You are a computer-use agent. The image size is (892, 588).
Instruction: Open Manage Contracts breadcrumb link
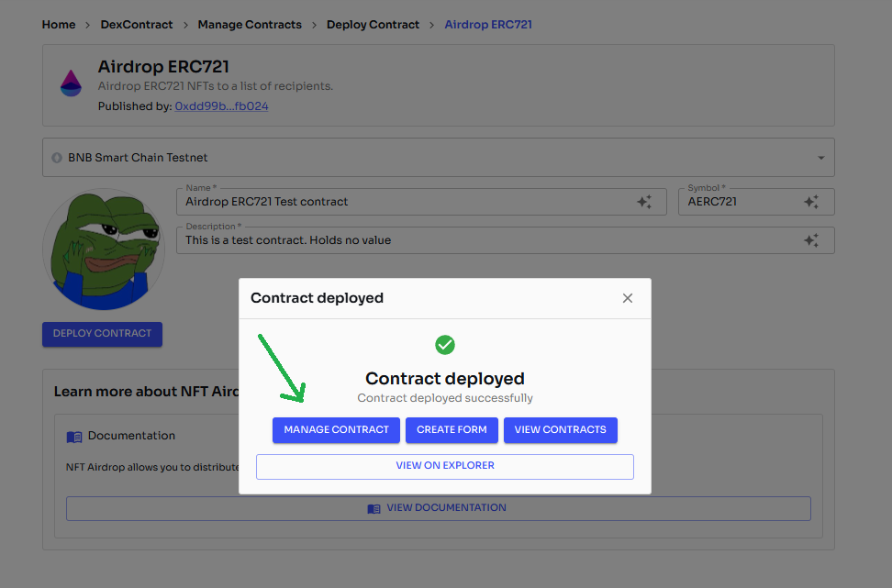tap(250, 25)
